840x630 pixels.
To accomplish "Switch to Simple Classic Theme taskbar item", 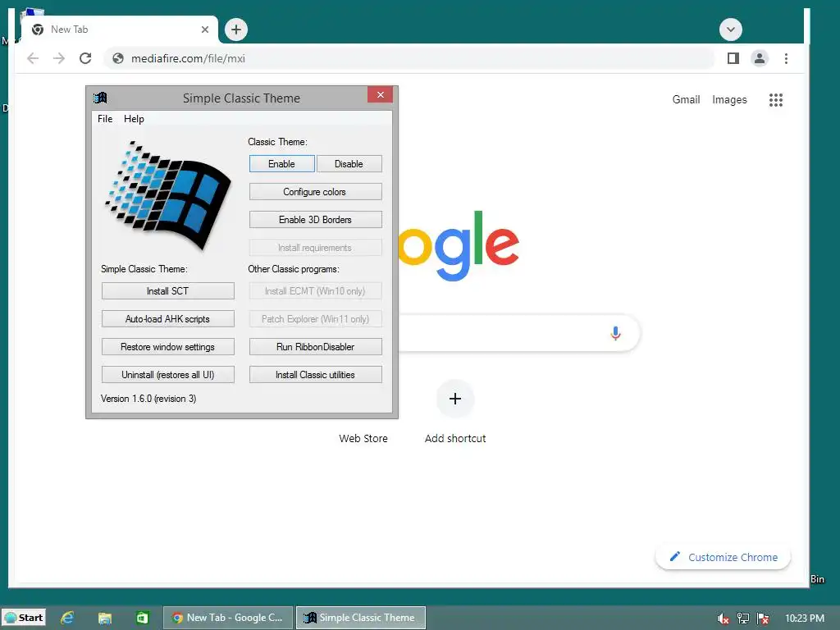I will pyautogui.click(x=361, y=618).
